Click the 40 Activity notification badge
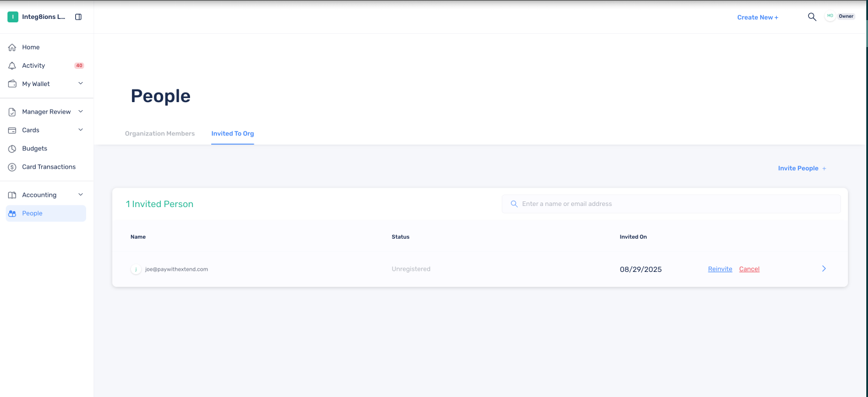868x397 pixels. coord(79,65)
